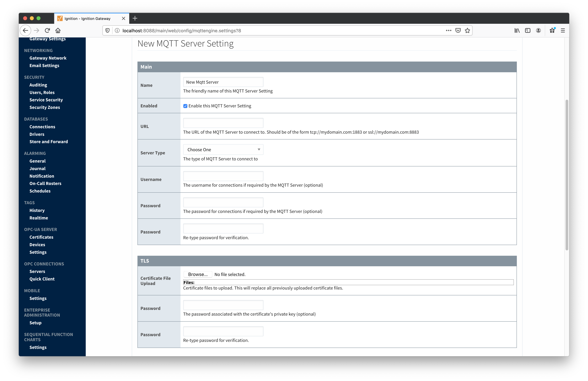Open the Firefox account icon
Screen dimensions: 588x381
(x=538, y=30)
